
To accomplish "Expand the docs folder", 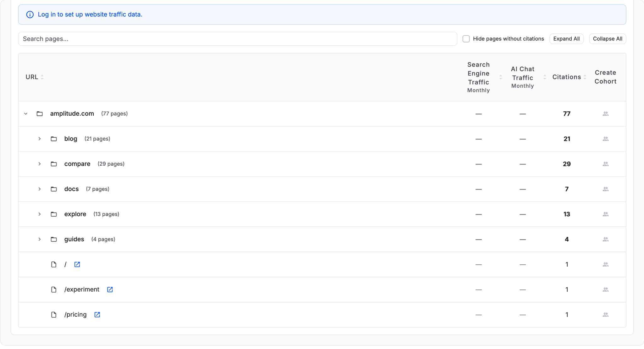I will [x=40, y=189].
